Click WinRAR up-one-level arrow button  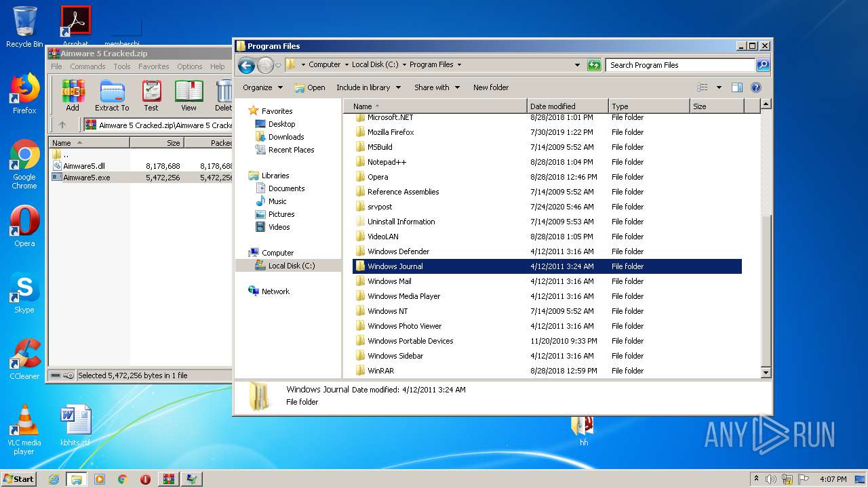(62, 125)
